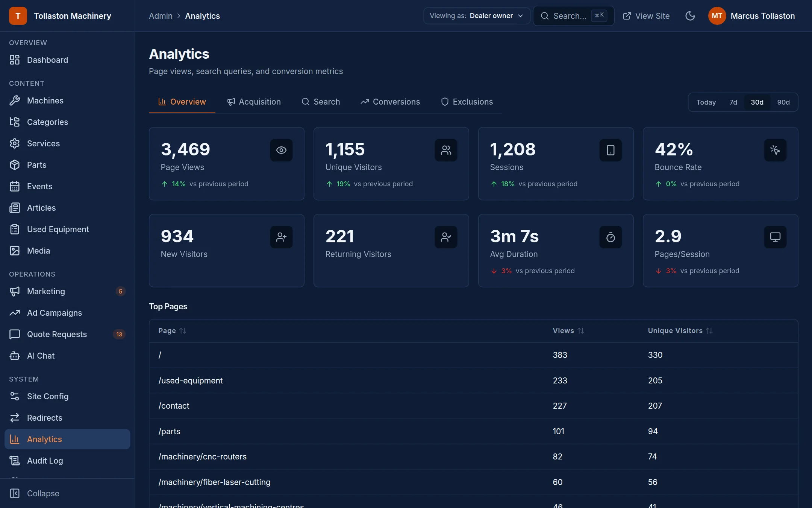The height and width of the screenshot is (508, 812).
Task: Click the Analytics breadcrumb text
Action: point(202,16)
